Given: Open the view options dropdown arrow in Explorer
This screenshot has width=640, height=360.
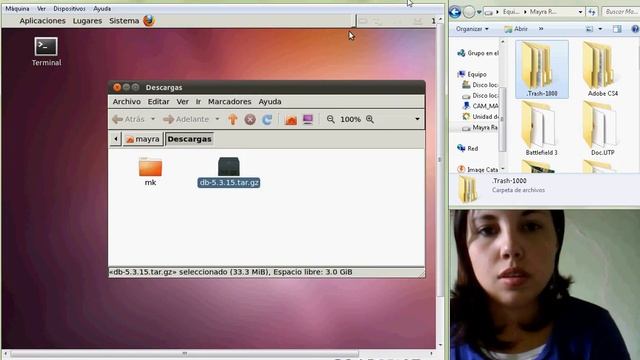Looking at the screenshot, I should click(x=600, y=29).
